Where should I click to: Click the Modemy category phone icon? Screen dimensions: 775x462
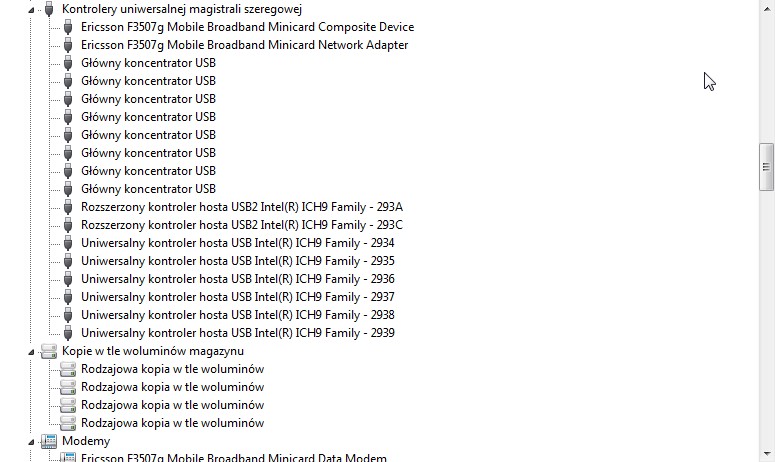tap(49, 441)
